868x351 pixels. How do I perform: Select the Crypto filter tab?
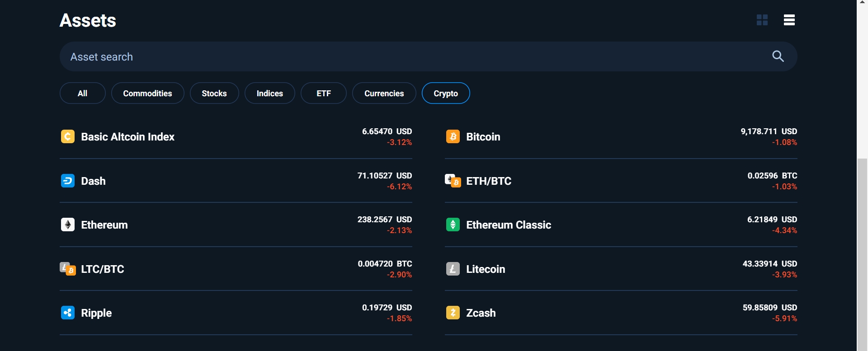click(x=446, y=93)
